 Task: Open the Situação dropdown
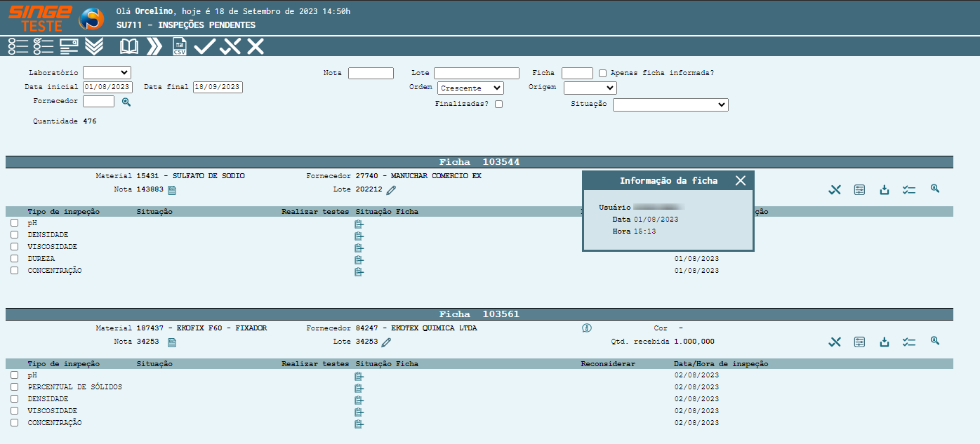670,105
